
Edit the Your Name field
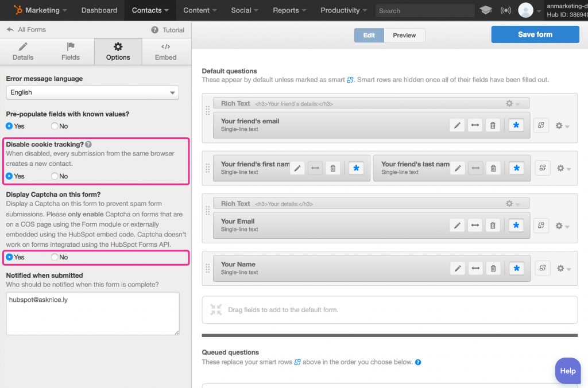click(458, 269)
